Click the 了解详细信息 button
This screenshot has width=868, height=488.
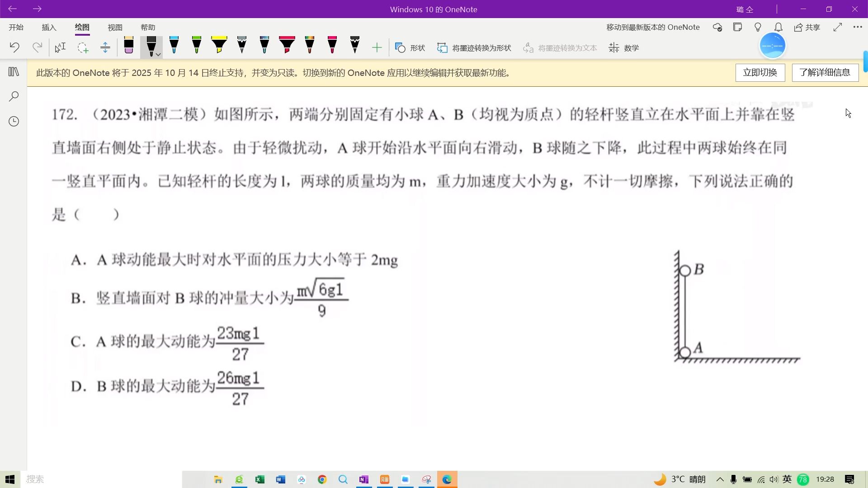825,72
